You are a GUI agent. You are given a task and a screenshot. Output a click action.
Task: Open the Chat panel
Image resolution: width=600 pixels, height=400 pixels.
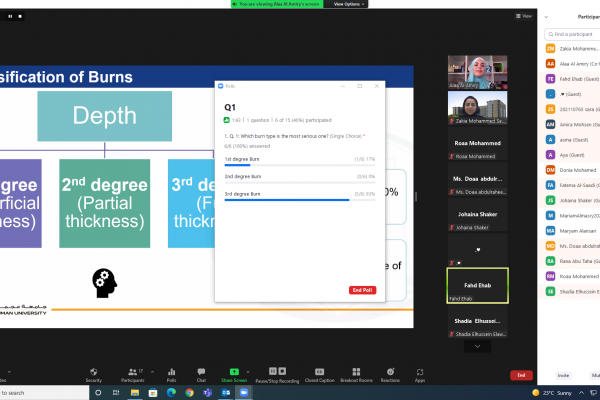click(201, 372)
